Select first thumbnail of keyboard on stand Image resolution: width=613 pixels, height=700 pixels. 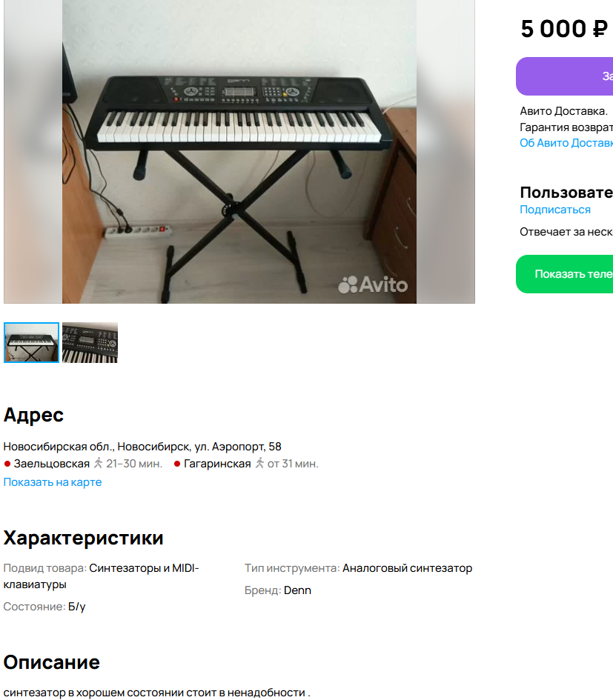pyautogui.click(x=31, y=342)
